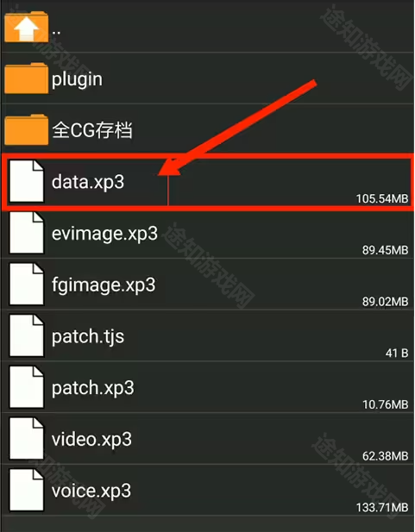415x532 pixels.
Task: Click the voice.xp3 file icon
Action: pyautogui.click(x=27, y=491)
